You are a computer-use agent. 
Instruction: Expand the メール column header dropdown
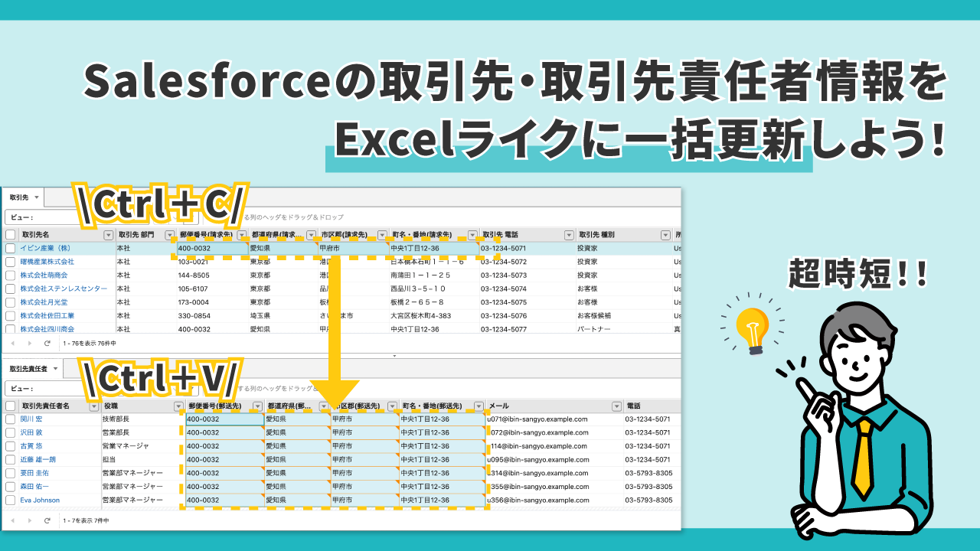click(616, 406)
